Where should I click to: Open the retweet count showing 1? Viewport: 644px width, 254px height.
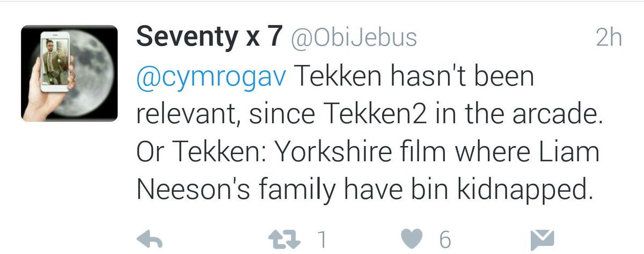click(x=321, y=240)
